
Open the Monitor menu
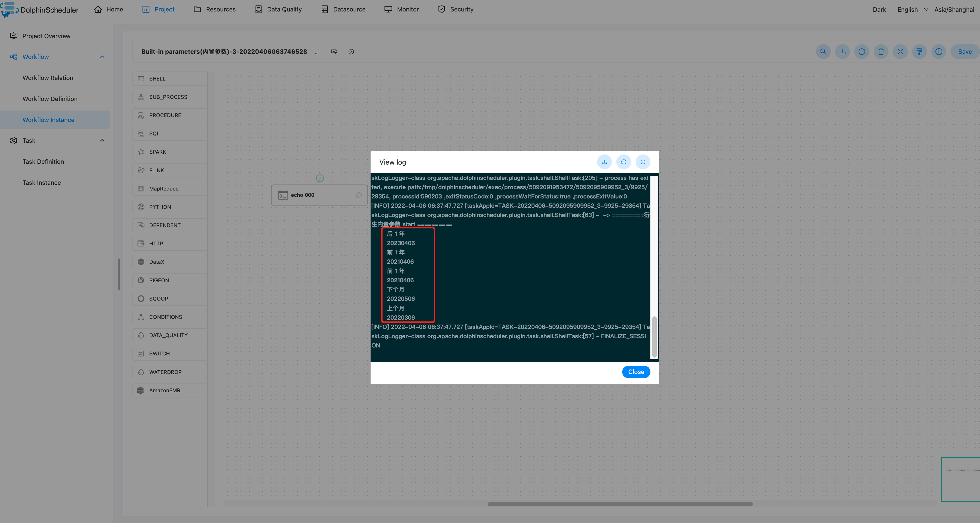click(402, 9)
